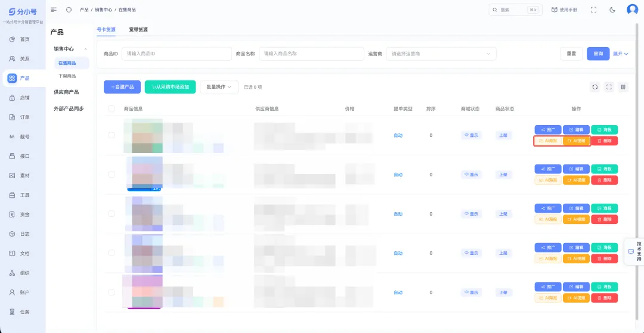
Task: Click 编辑 in the third product row
Action: [576, 208]
